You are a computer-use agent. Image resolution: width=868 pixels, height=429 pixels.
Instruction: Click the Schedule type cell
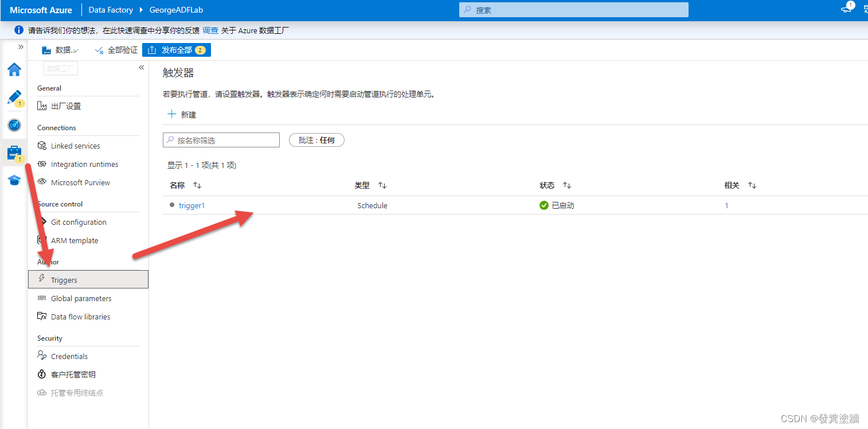(372, 205)
